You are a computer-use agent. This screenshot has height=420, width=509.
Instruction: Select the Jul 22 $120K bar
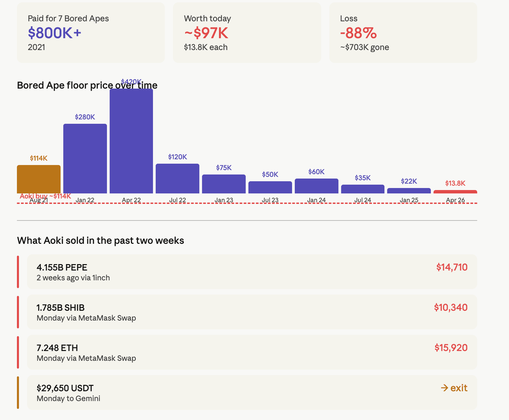pos(177,179)
